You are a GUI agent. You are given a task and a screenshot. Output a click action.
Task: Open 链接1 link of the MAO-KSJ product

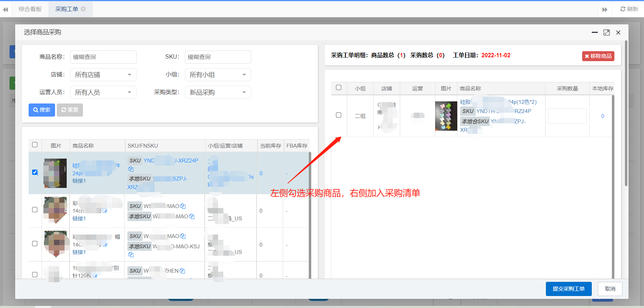79,252
